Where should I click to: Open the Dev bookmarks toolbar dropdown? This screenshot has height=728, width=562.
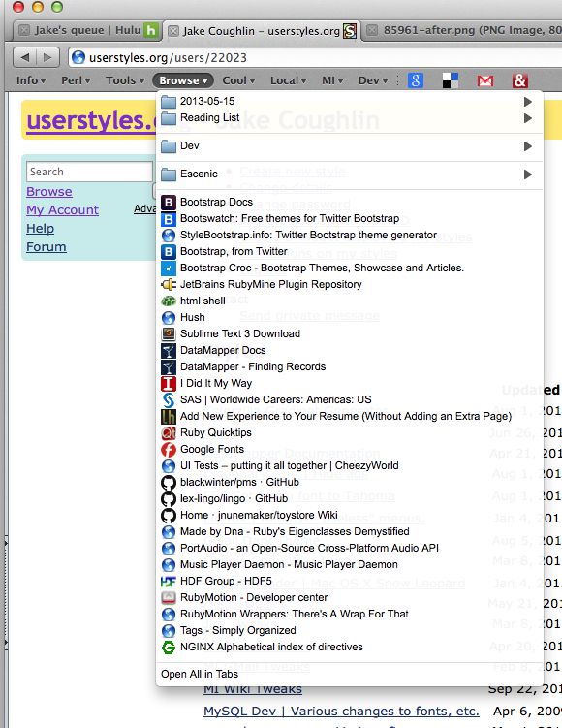click(373, 80)
